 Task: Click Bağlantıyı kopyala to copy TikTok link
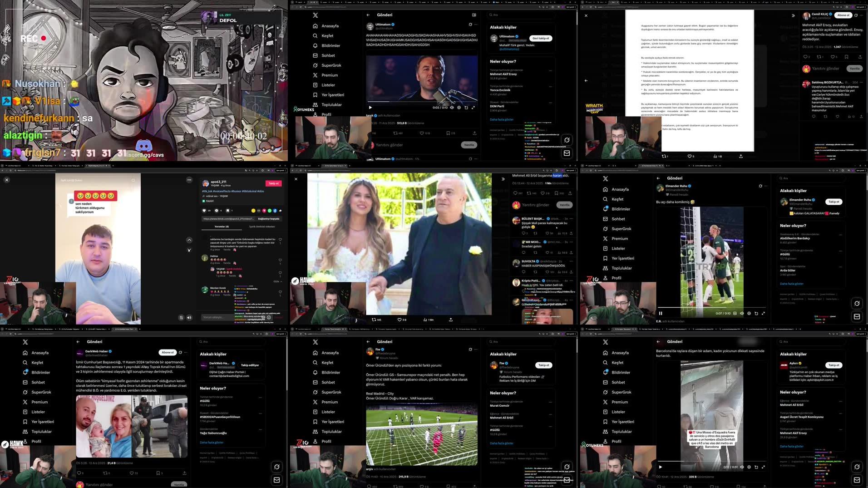tap(268, 219)
